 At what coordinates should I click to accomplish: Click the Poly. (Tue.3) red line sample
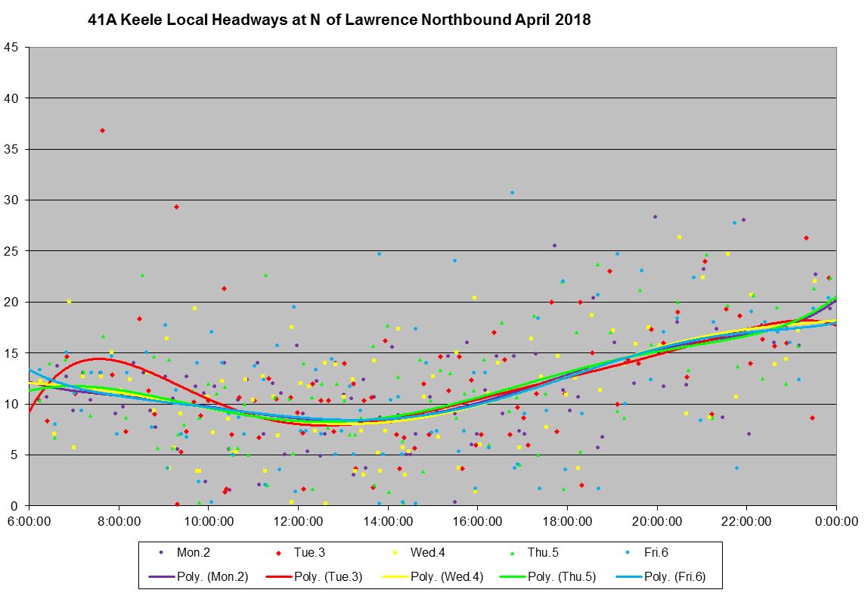point(279,577)
